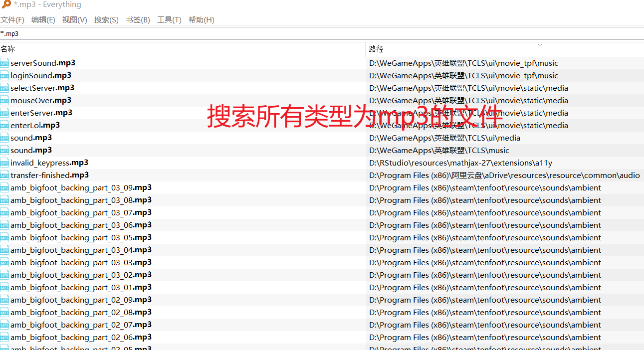This screenshot has width=644, height=350.
Task: Click the MP3 icon of amb_bigfoot_backing_part_02_06.mp3
Action: [x=4, y=337]
